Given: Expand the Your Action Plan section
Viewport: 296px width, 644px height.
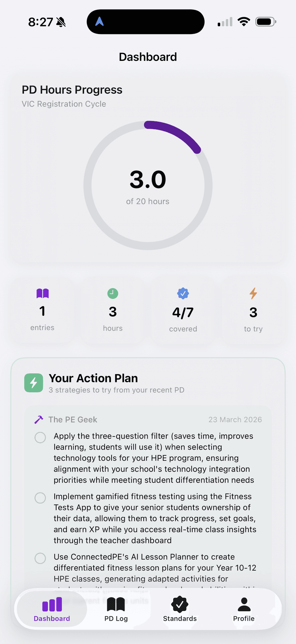Looking at the screenshot, I should tap(148, 382).
